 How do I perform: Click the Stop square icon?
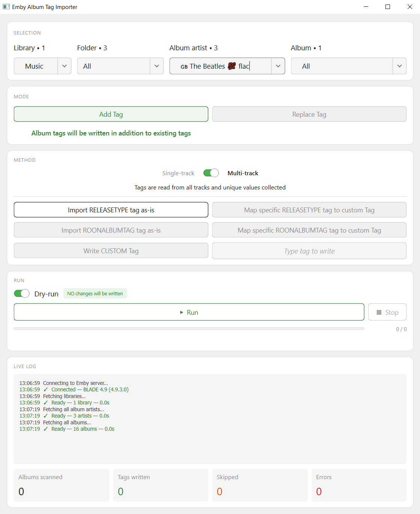tap(379, 312)
